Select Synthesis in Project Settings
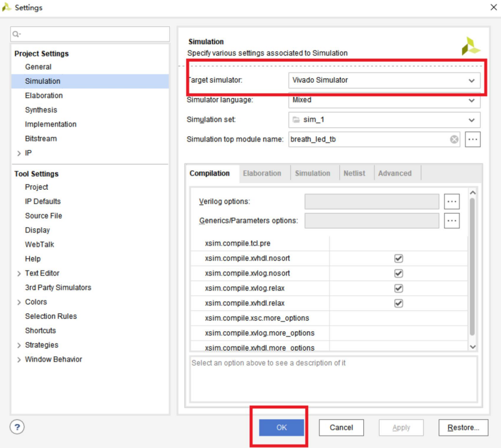 coord(41,110)
